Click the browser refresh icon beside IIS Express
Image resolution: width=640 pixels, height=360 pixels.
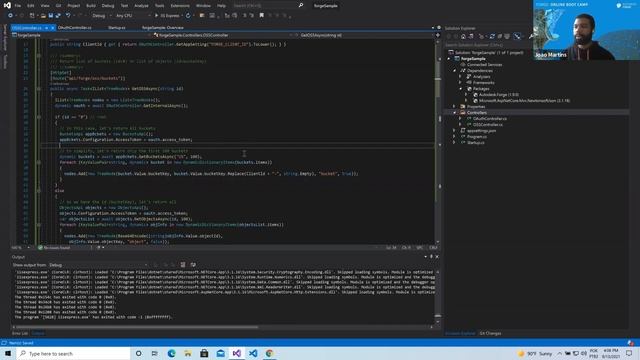pos(188,16)
